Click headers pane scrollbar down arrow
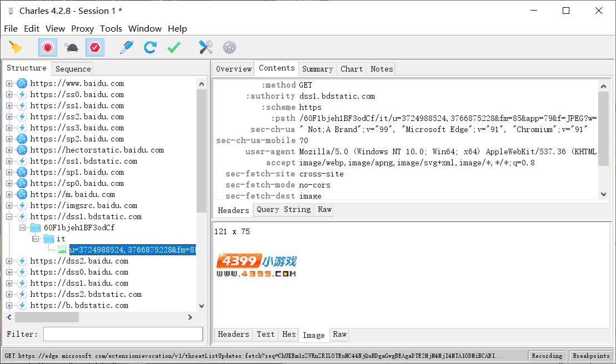 (603, 194)
